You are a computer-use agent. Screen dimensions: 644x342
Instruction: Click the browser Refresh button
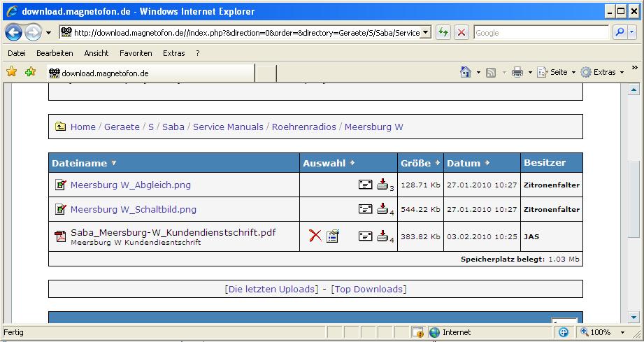(443, 33)
